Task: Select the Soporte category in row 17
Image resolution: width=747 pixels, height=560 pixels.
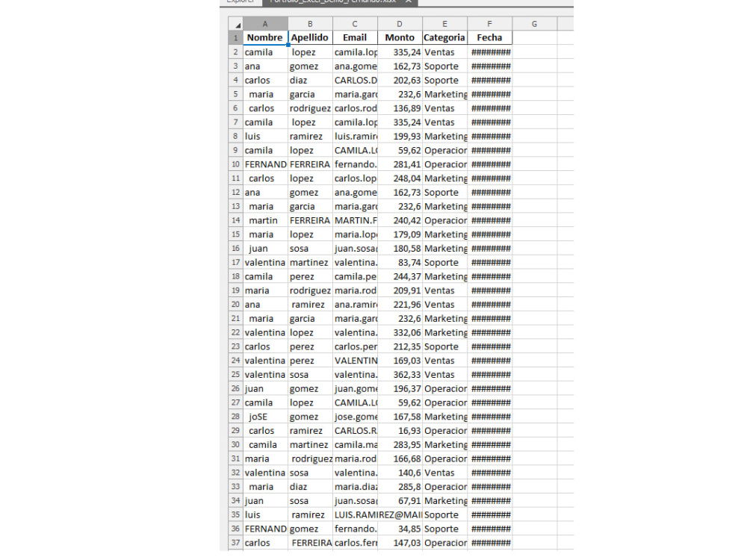Action: [x=444, y=262]
